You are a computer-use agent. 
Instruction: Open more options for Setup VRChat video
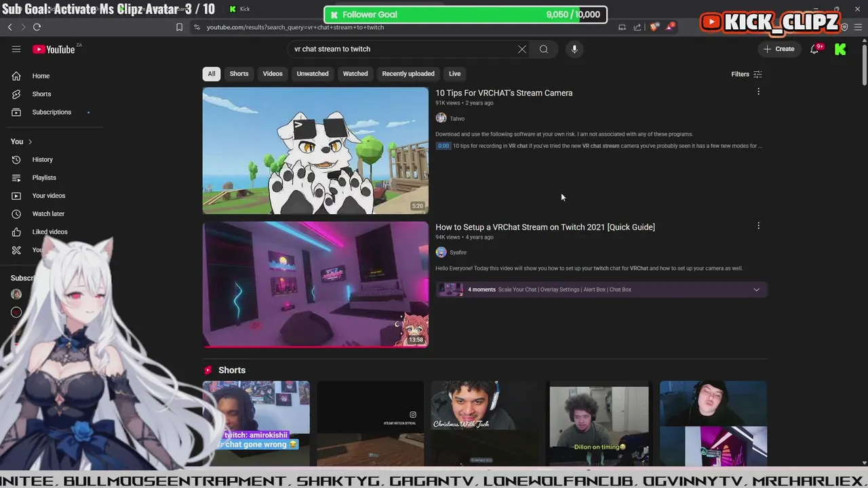click(x=758, y=226)
